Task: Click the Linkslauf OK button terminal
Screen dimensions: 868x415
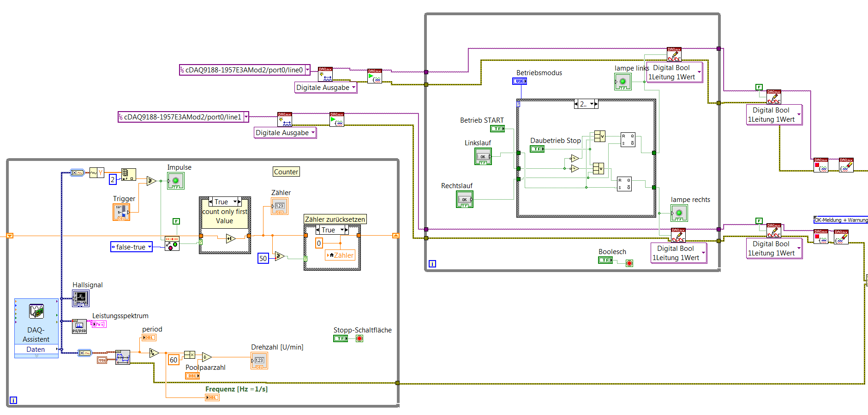Action: (x=483, y=156)
